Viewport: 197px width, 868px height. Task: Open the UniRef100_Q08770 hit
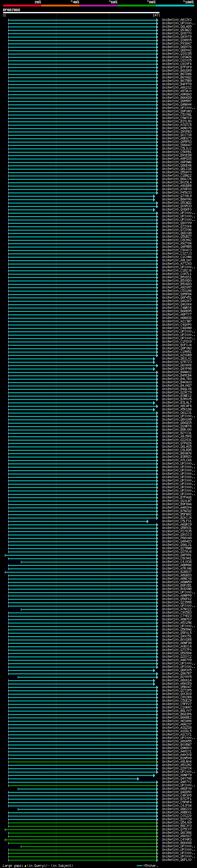tap(177, 33)
